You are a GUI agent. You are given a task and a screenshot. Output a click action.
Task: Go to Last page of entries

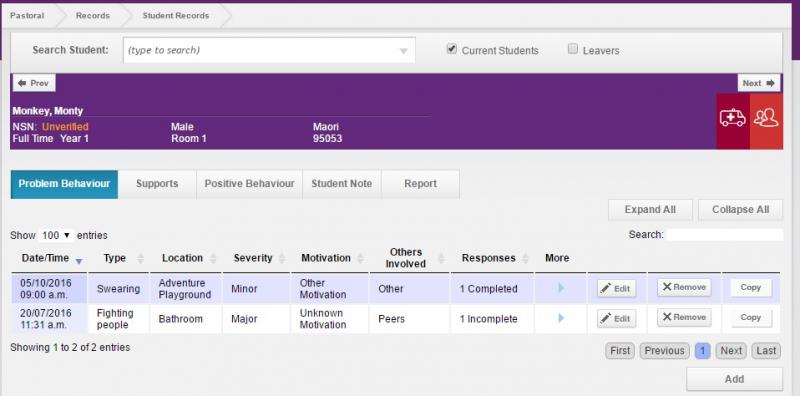[766, 351]
